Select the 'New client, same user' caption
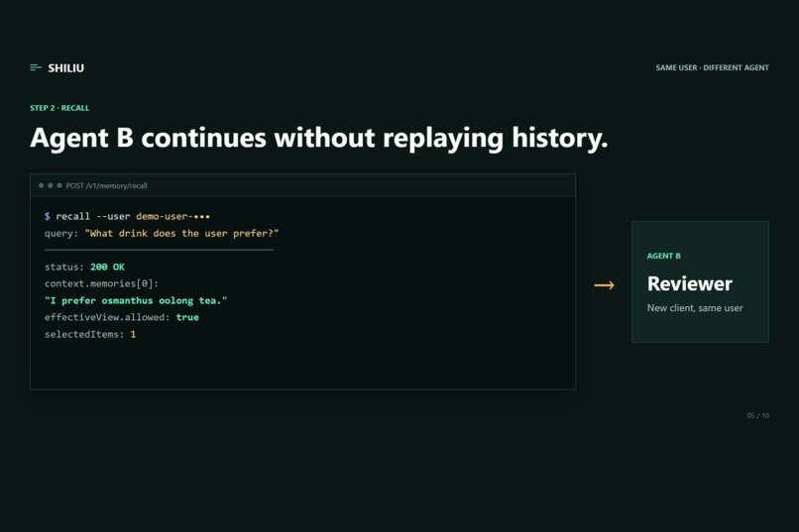Screen dimensions: 799x532 pos(695,308)
